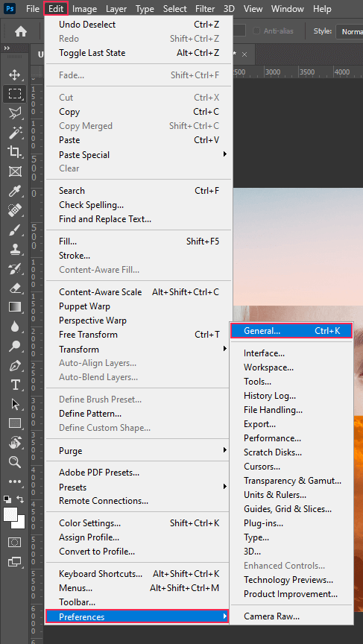The image size is (363, 644).
Task: Select the Move tool
Action: 15,75
